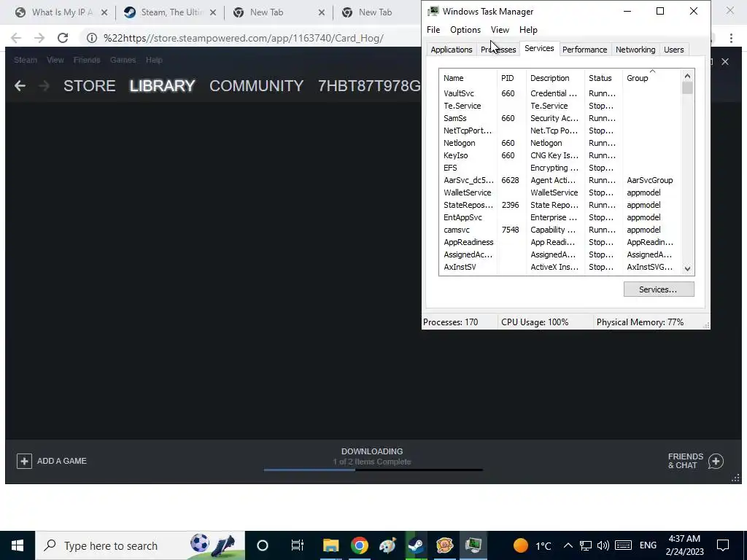Open Chrome's three-dot menu

pos(731,38)
